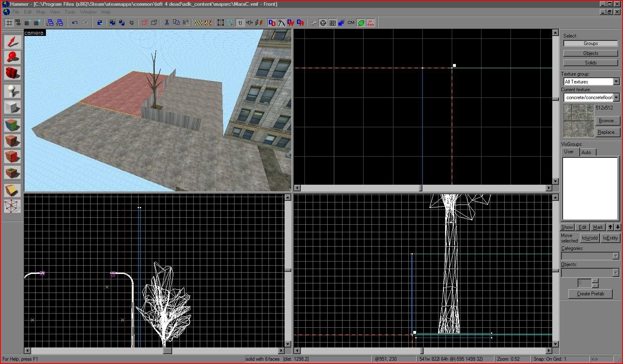623x364 pixels.
Task: Click the Save Window State icon
Action: click(60, 23)
